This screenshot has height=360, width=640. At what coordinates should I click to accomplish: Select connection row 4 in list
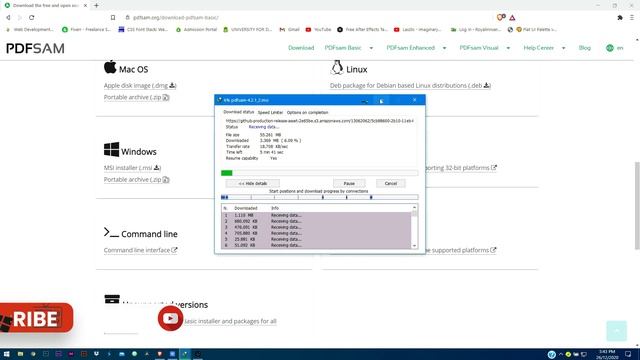316,233
